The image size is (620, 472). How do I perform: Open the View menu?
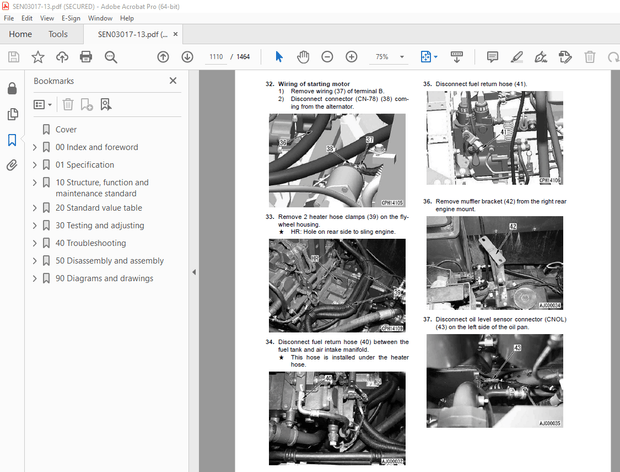47,18
